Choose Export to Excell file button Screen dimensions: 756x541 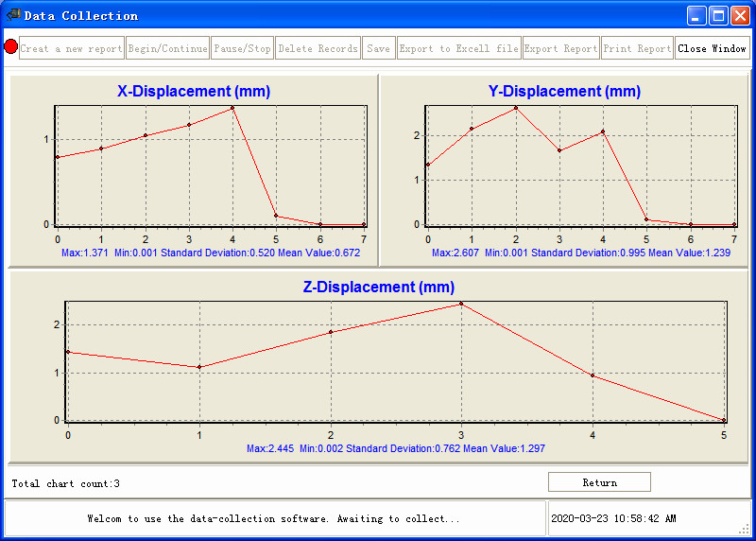458,48
